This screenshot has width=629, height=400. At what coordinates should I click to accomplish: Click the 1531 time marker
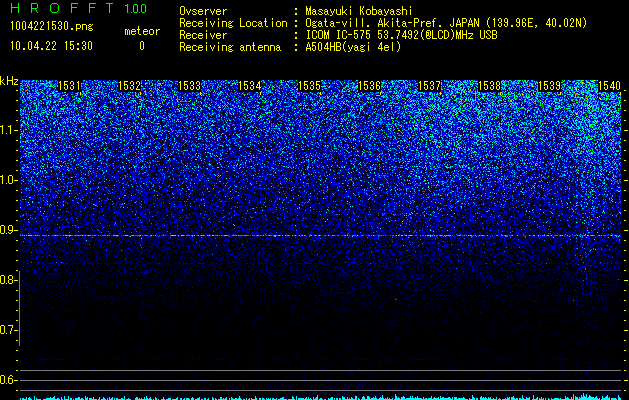[69, 86]
